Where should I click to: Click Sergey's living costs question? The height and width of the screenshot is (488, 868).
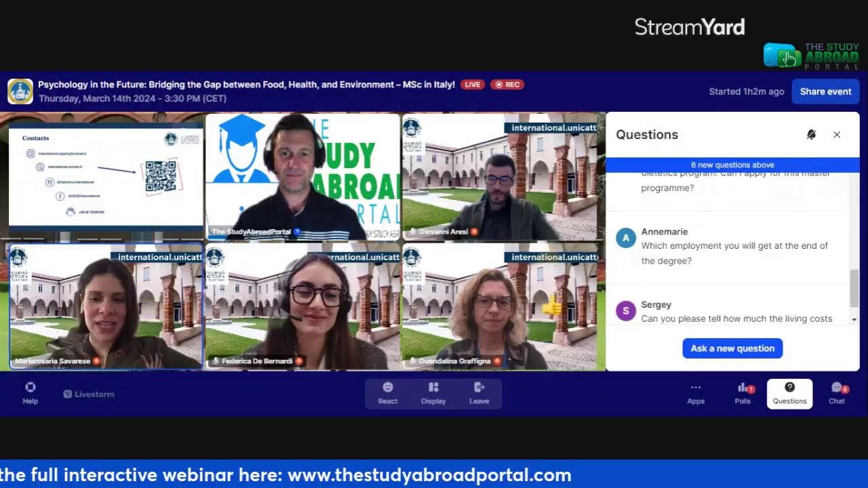click(x=736, y=319)
